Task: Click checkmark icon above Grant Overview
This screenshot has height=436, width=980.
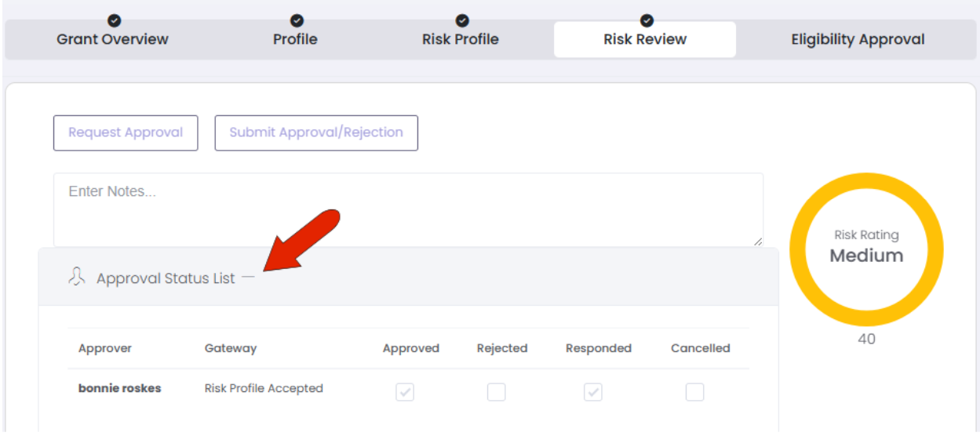Action: click(113, 20)
